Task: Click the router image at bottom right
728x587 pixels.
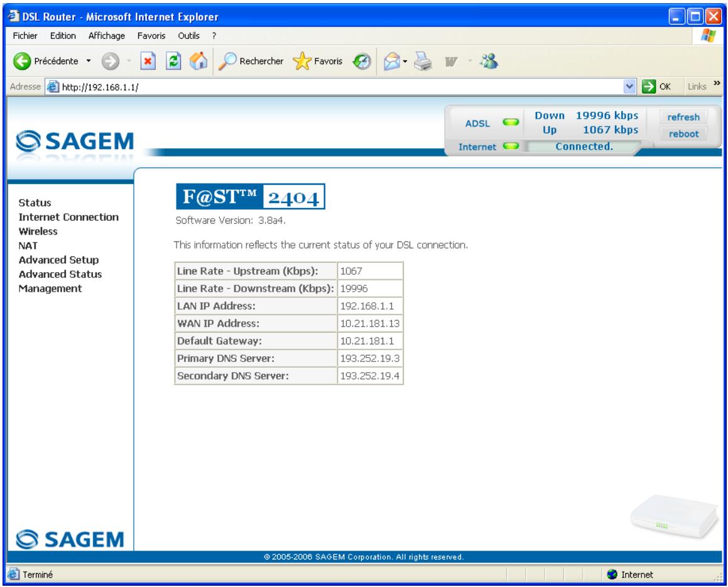Action: pos(674,515)
